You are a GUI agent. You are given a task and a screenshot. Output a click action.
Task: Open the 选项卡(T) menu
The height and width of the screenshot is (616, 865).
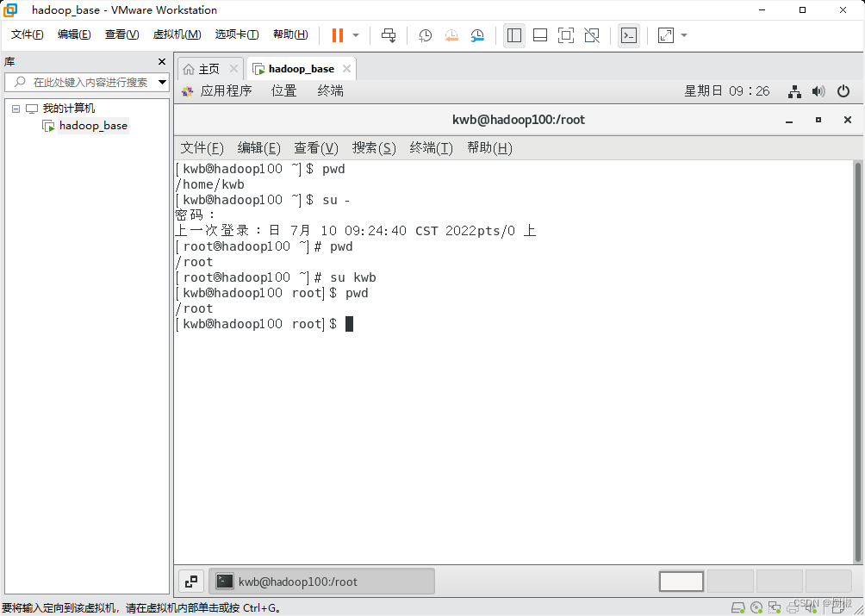pyautogui.click(x=237, y=34)
